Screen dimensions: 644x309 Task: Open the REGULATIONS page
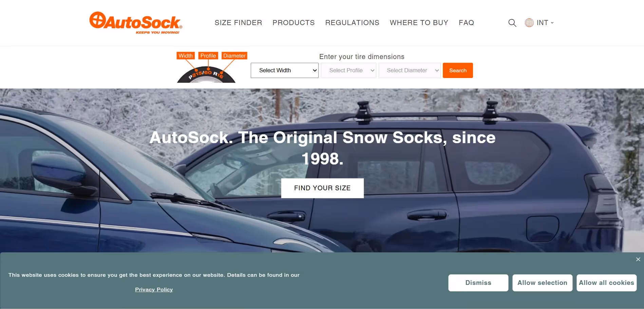(352, 23)
